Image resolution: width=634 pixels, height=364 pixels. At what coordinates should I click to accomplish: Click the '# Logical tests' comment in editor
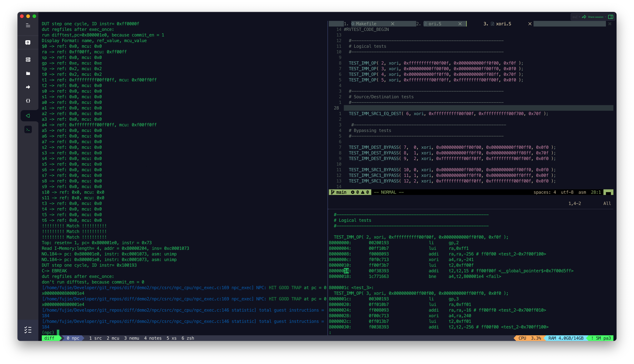tap(367, 46)
